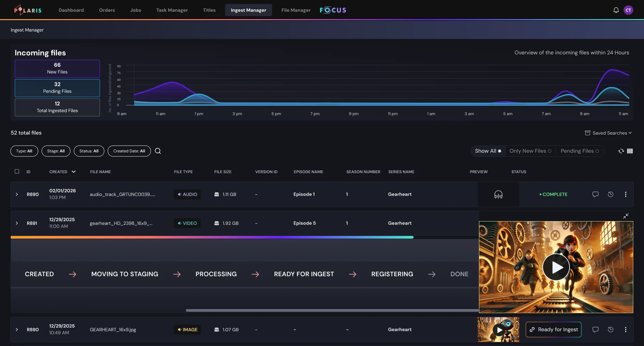This screenshot has width=644, height=346.
Task: Refresh the file list
Action: click(x=621, y=151)
